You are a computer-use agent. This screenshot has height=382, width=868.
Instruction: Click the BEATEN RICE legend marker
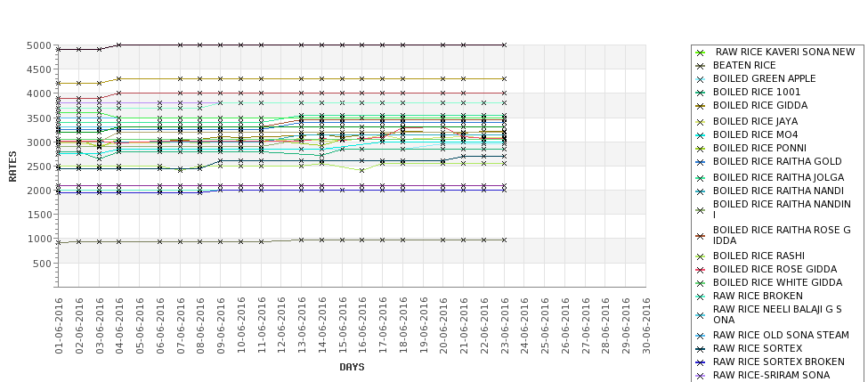point(701,65)
